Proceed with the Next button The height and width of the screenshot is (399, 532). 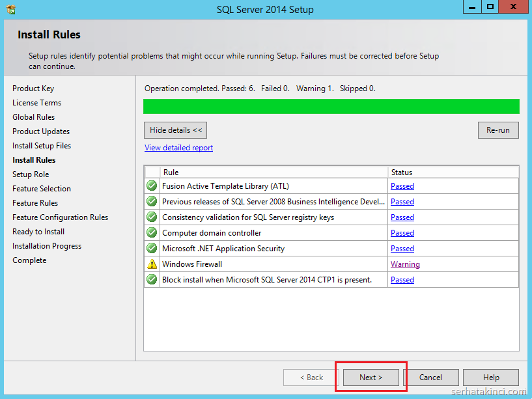[371, 378]
